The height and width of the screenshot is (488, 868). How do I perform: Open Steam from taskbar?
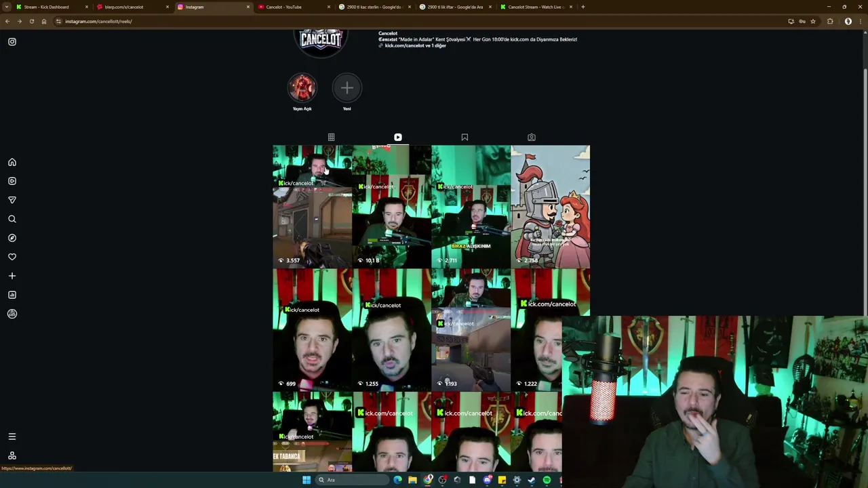point(532,480)
